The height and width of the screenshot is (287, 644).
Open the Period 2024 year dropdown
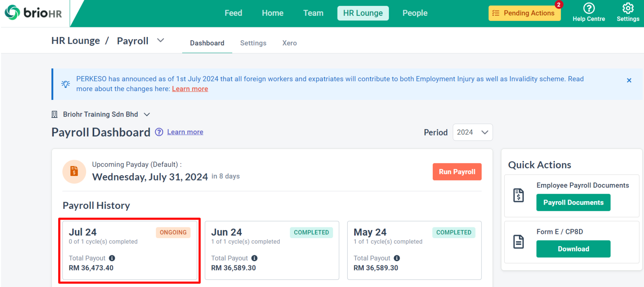472,132
